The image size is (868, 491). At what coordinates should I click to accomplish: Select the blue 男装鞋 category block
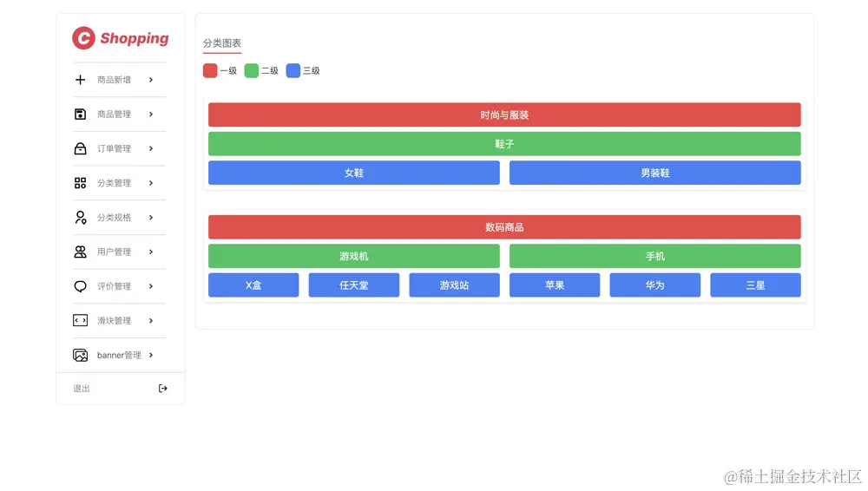(654, 173)
